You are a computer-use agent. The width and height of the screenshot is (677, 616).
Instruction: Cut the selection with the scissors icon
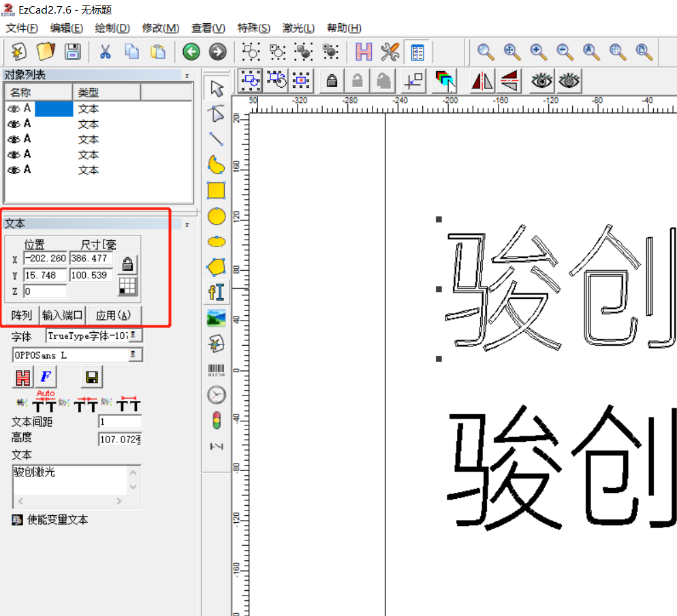click(105, 52)
